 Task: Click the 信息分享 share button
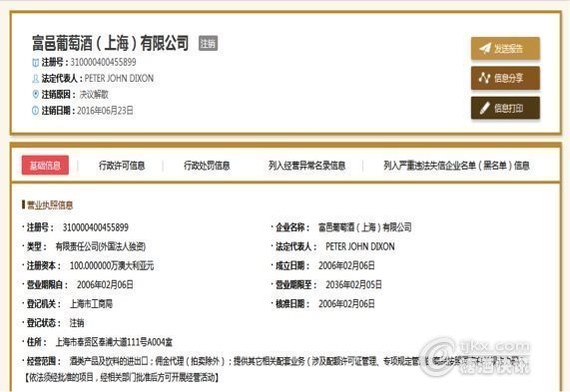(505, 78)
